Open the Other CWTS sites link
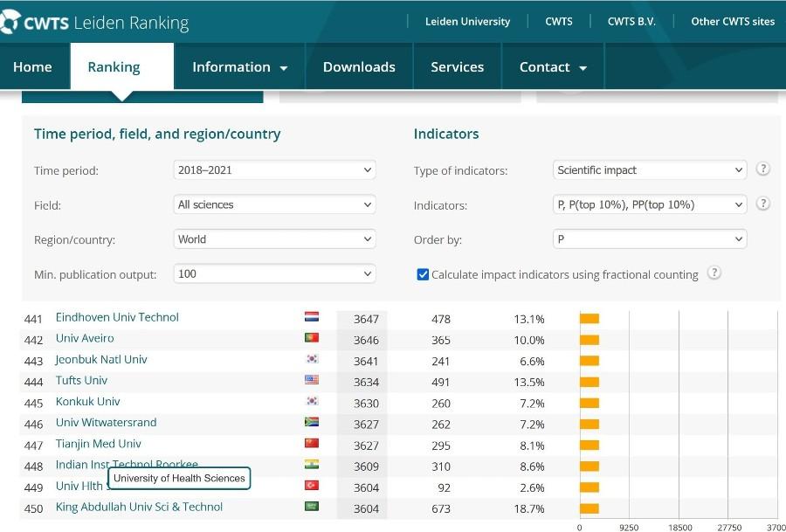786x532 pixels. [733, 22]
